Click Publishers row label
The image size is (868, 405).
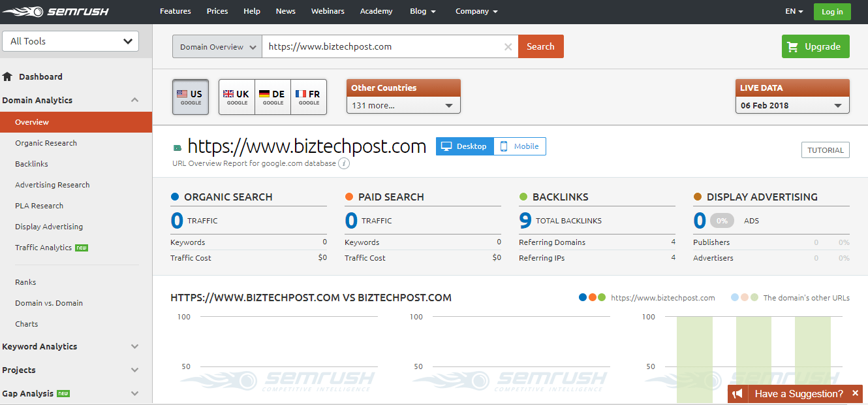coord(711,242)
